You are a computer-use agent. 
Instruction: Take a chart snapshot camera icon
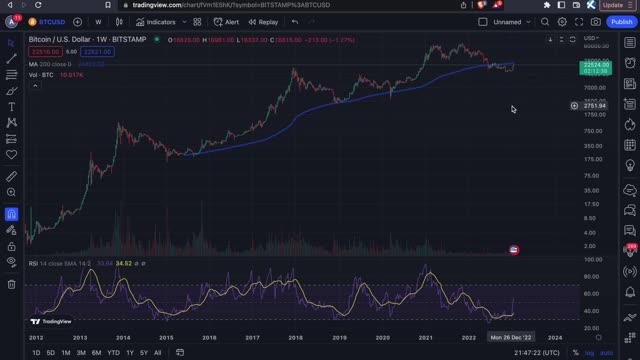click(596, 22)
